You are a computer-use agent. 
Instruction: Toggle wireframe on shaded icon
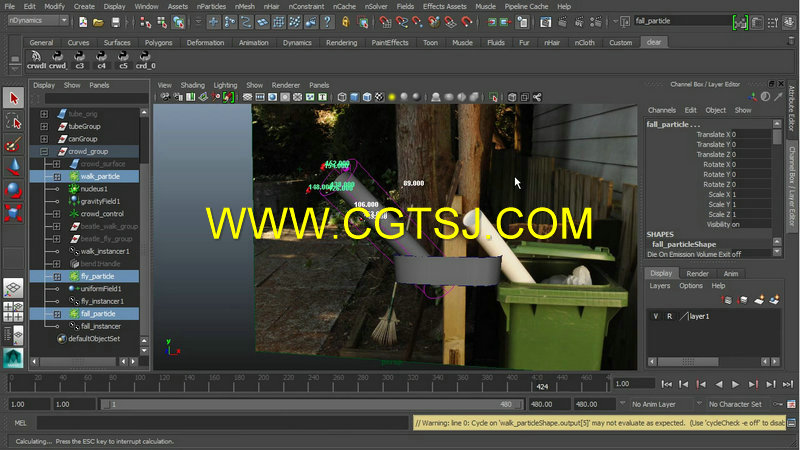[367, 97]
